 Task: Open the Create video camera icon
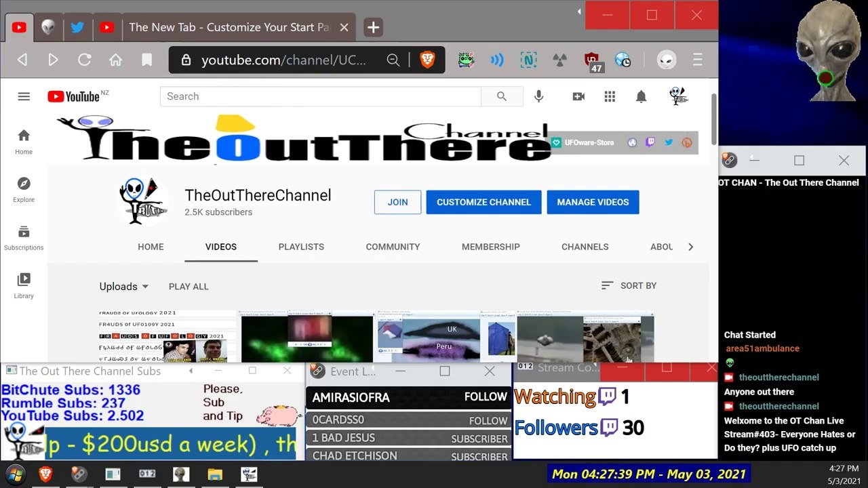click(x=578, y=96)
